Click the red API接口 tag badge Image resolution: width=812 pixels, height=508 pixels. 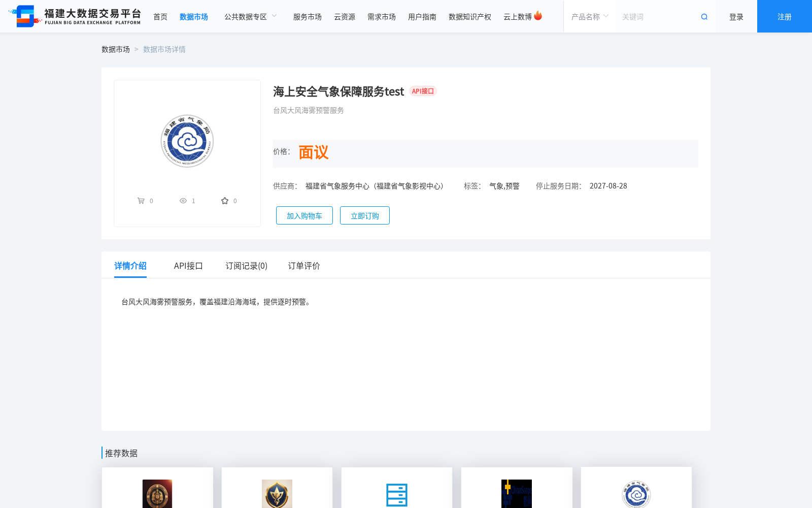423,91
